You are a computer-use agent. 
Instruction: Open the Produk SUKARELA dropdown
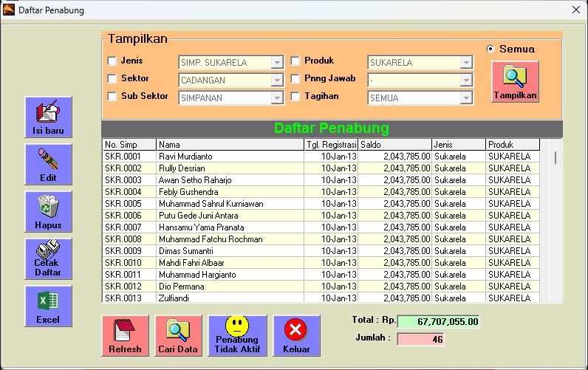pyautogui.click(x=466, y=63)
